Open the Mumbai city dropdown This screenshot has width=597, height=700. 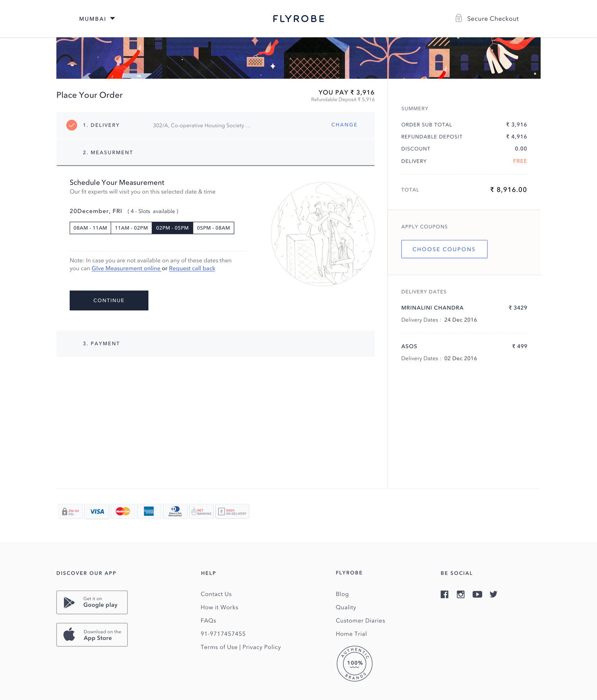pos(97,19)
